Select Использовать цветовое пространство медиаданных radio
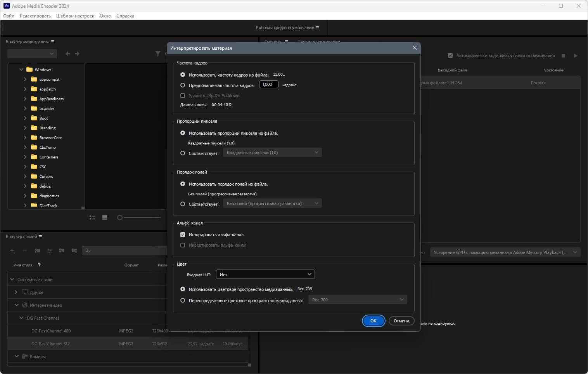This screenshot has width=588, height=374. click(183, 289)
